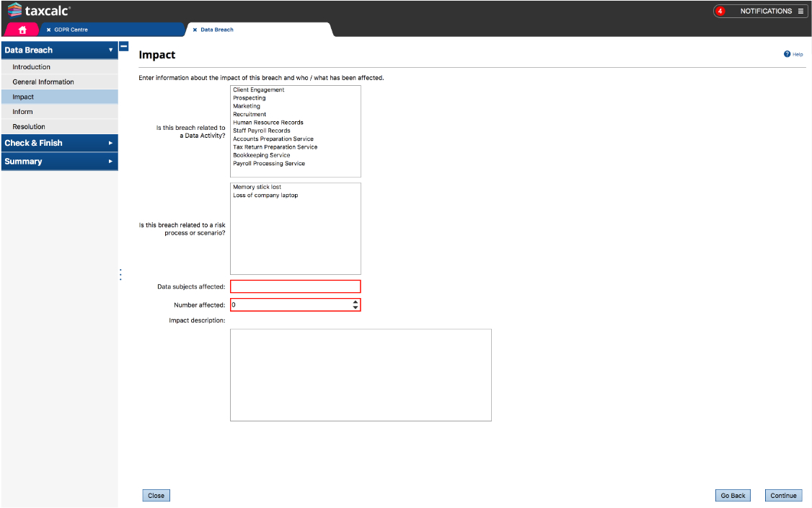Go to General Information page
This screenshot has width=812, height=508.
click(x=43, y=82)
